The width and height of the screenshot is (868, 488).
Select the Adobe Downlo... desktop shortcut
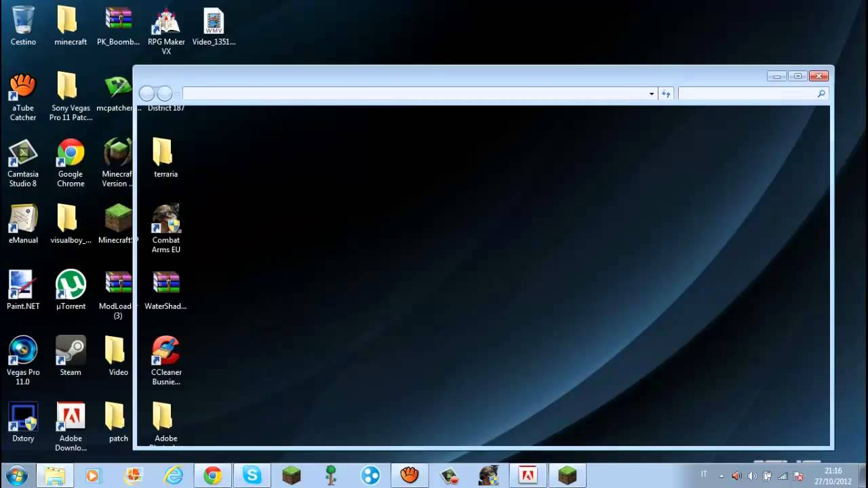[71, 427]
